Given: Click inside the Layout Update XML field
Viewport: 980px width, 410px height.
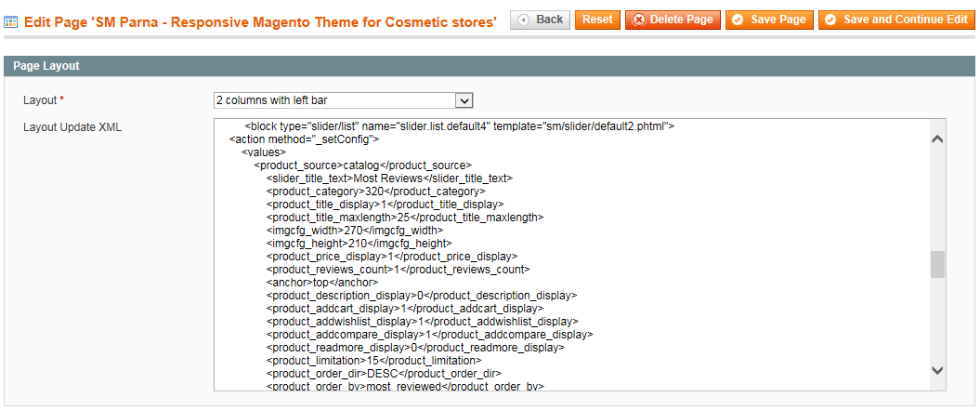Looking at the screenshot, I should pos(580,255).
